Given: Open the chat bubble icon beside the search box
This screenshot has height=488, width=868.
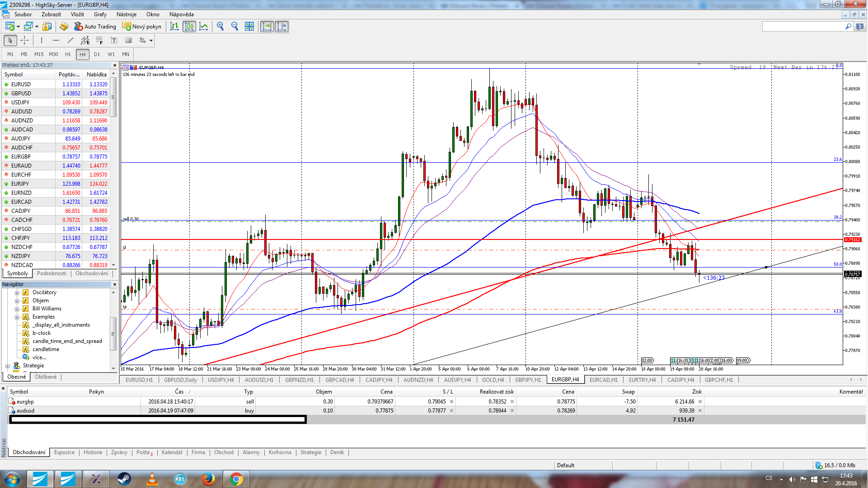Looking at the screenshot, I should [x=860, y=27].
